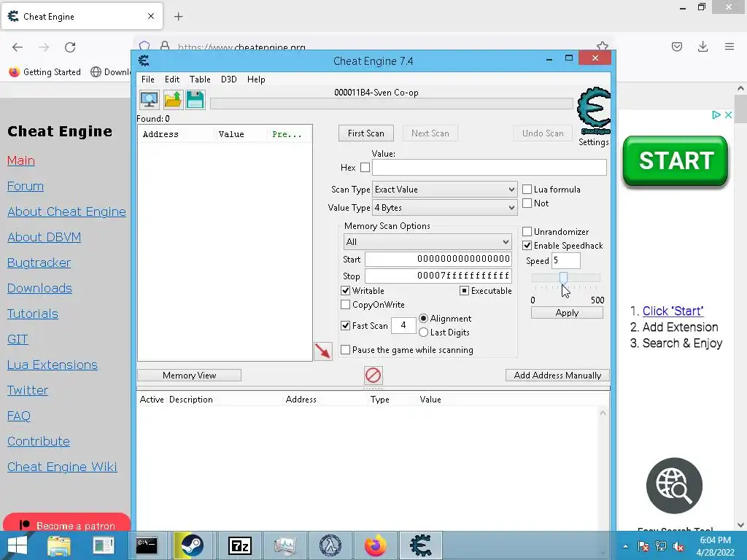Click the Speed input field
Image resolution: width=747 pixels, height=560 pixels.
[x=565, y=260]
